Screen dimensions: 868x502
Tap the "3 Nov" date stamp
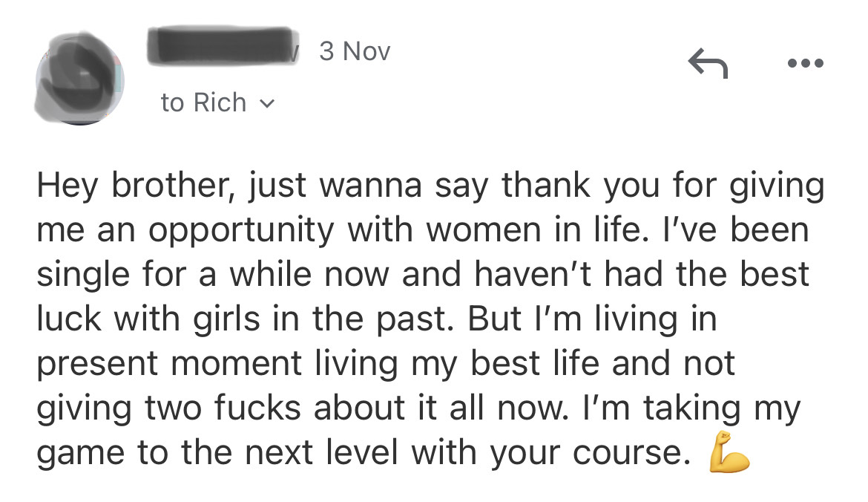[355, 51]
